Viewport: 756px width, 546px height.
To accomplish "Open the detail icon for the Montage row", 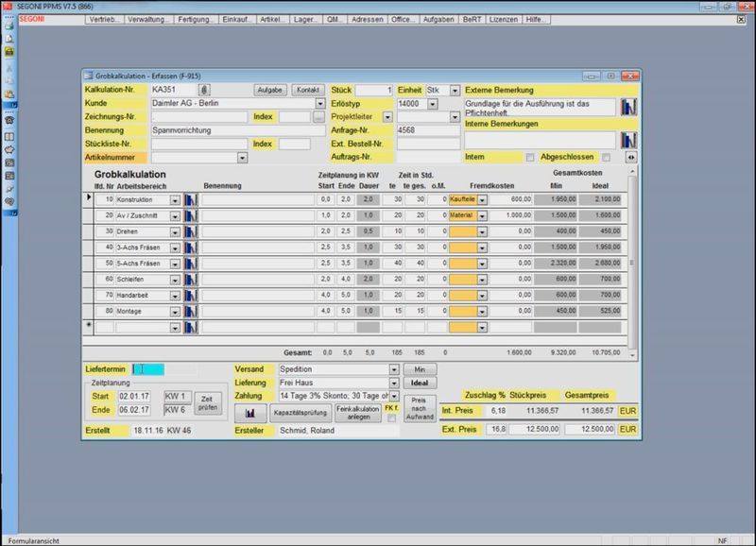I will [x=191, y=312].
